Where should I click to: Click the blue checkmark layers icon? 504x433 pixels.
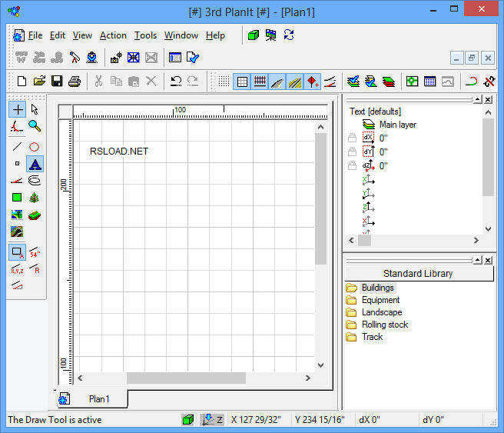pyautogui.click(x=353, y=82)
